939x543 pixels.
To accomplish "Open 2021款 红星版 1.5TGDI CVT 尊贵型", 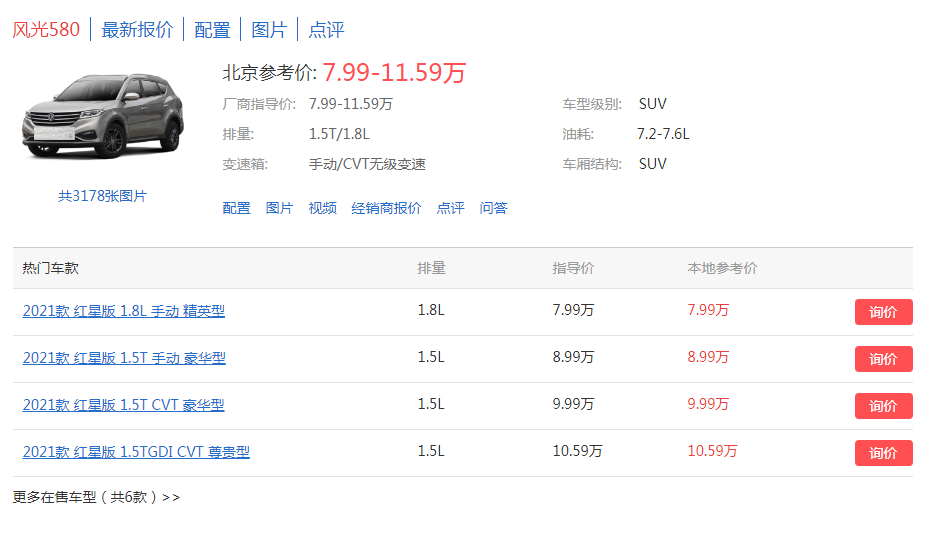I will tap(136, 452).
